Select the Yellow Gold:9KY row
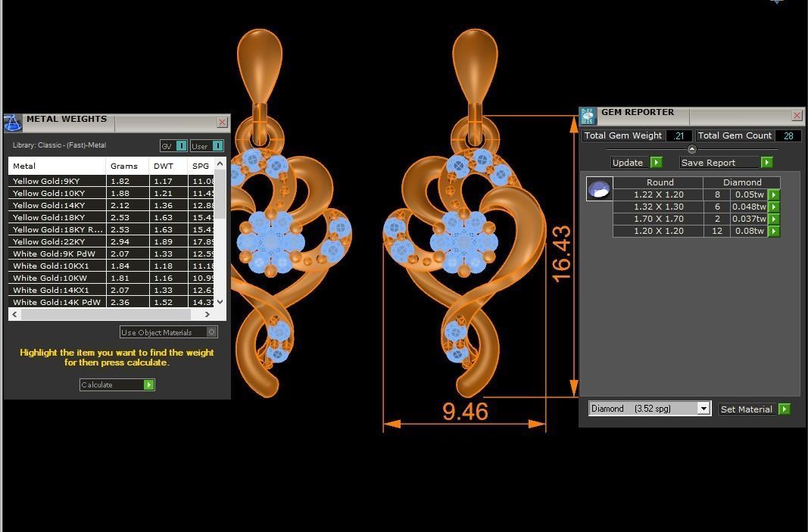Screen dimensions: 808x532 pos(111,181)
